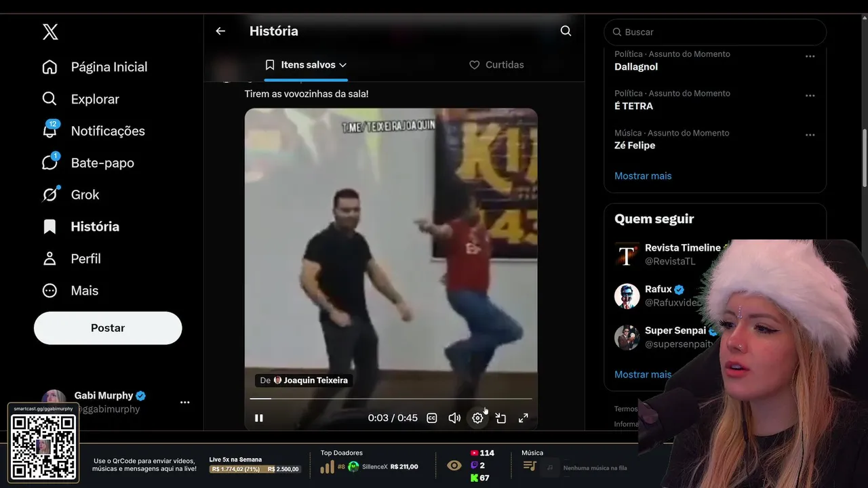Click the search icon in História header
Screen dimensions: 868x488
point(566,31)
